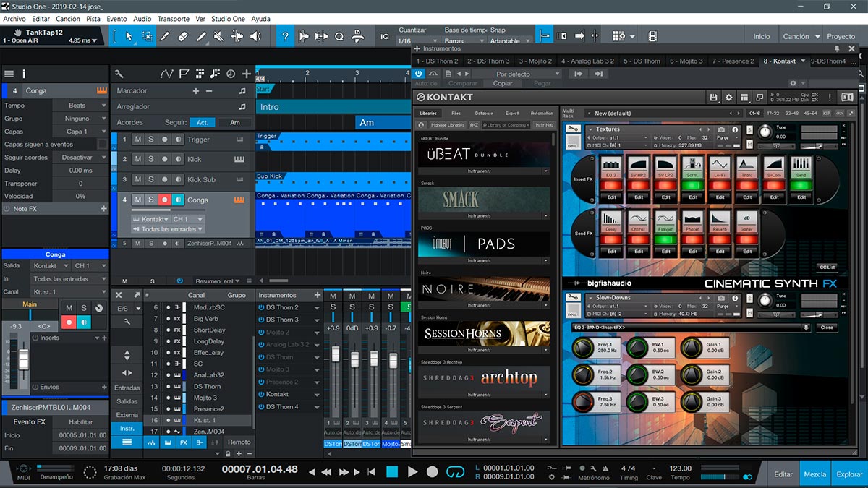The height and width of the screenshot is (488, 868).
Task: Open the wrench settings above the track list
Action: point(119,74)
